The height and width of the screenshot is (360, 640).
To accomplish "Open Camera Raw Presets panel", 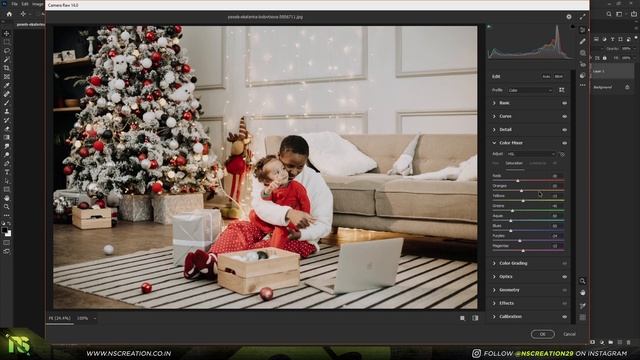I will 582,76.
